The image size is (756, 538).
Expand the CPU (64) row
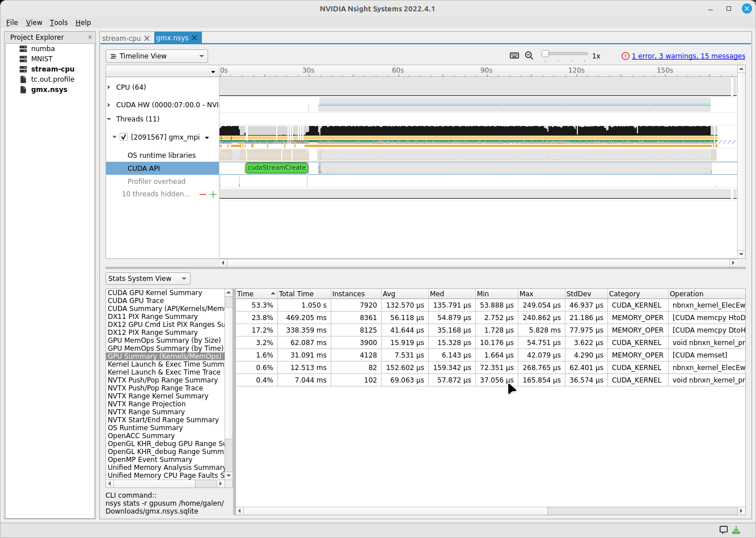click(109, 87)
